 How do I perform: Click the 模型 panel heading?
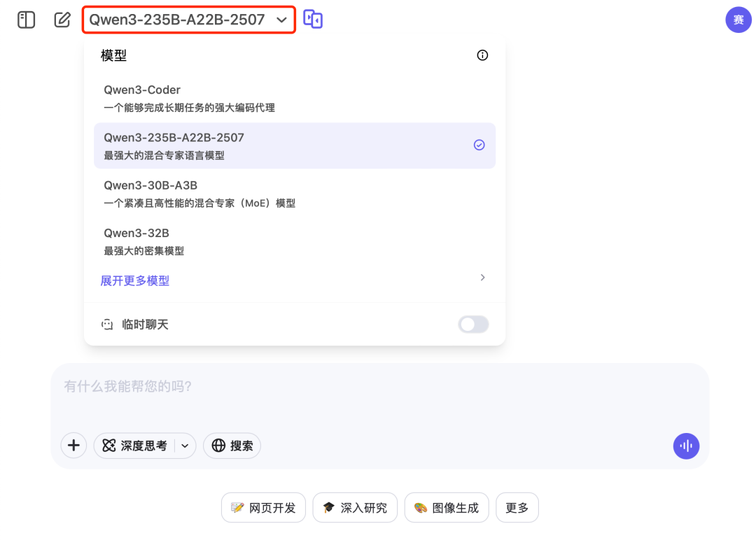point(114,55)
